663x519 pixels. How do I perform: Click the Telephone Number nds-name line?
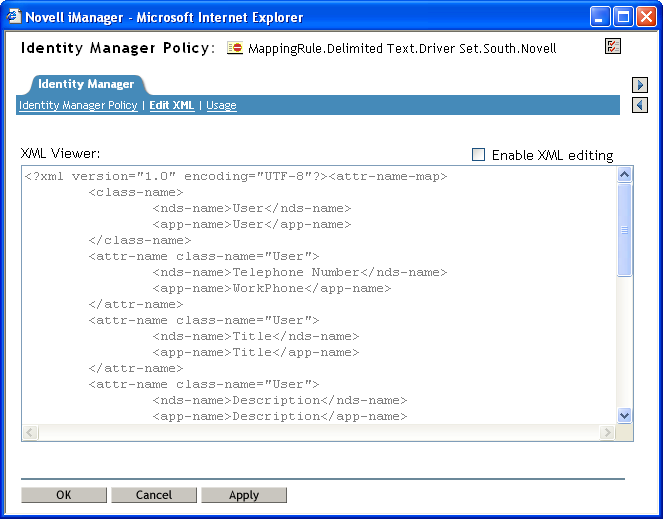[x=300, y=272]
